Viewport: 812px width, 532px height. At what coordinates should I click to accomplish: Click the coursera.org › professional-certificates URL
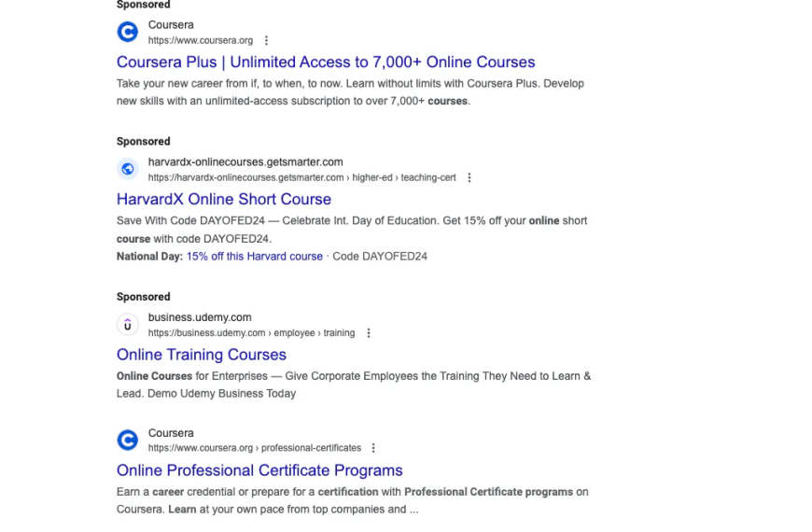coord(255,448)
